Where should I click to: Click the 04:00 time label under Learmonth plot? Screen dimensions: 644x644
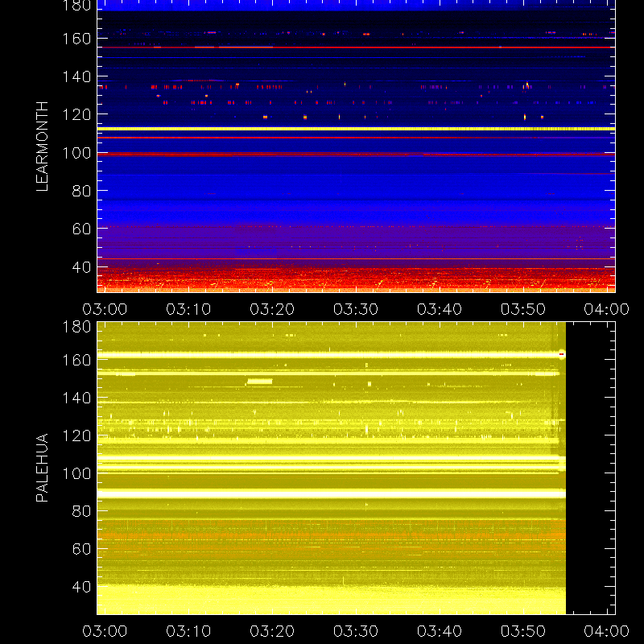click(607, 309)
